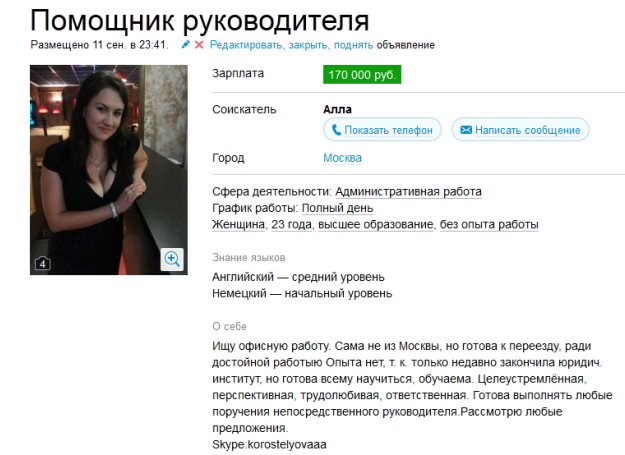Click the camera photo-count icon
Screen dimensions: 625x455
pos(43,263)
